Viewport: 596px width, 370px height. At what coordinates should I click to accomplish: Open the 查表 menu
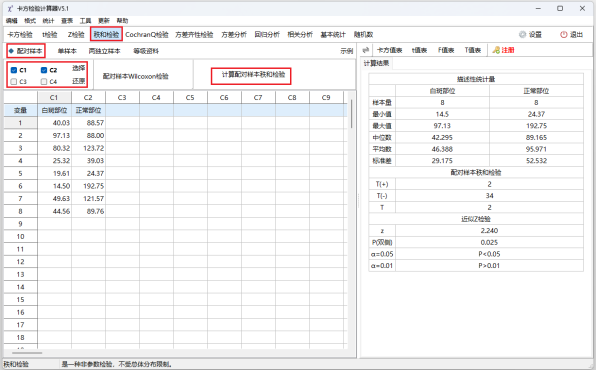pyautogui.click(x=67, y=21)
